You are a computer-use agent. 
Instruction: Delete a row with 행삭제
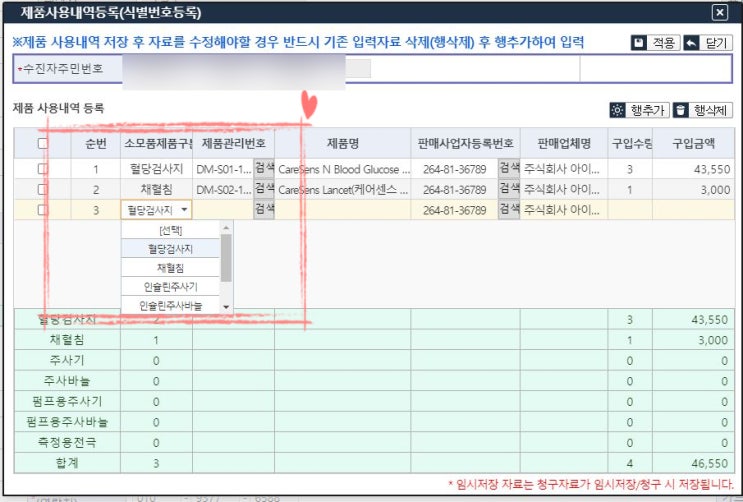702,110
